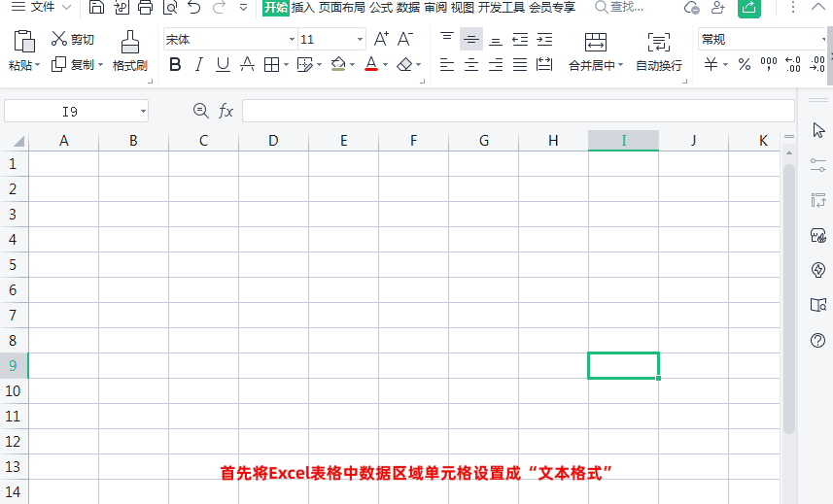Toggle top vertical alignment
Image resolution: width=833 pixels, height=504 pixels.
tap(447, 39)
